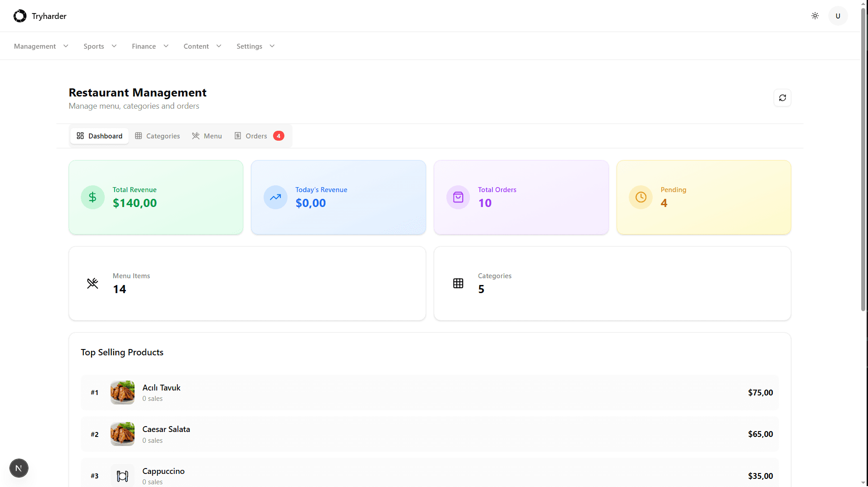
Task: Click the Total Orders shopping bag icon
Action: [x=458, y=197]
